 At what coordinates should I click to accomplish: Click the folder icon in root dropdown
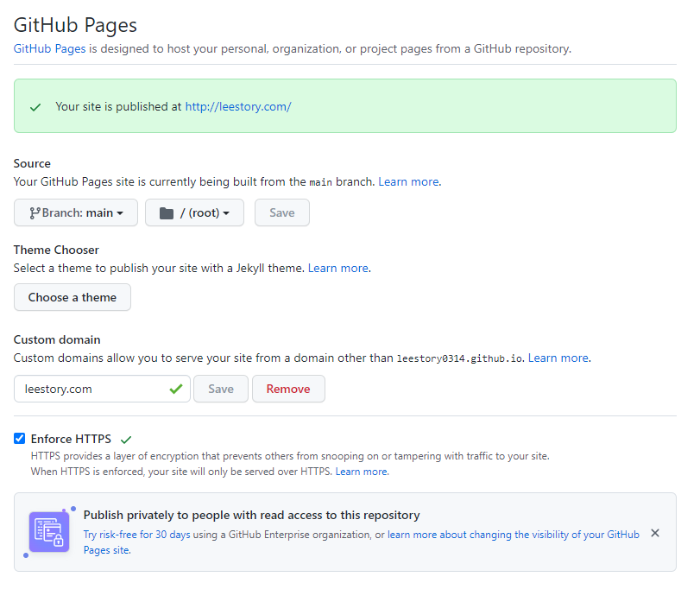[x=167, y=213]
